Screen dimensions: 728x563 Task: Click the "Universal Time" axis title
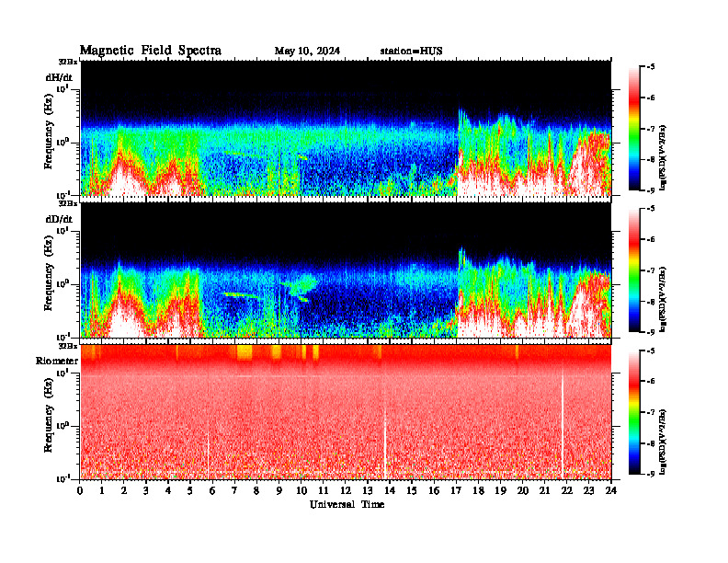point(347,504)
